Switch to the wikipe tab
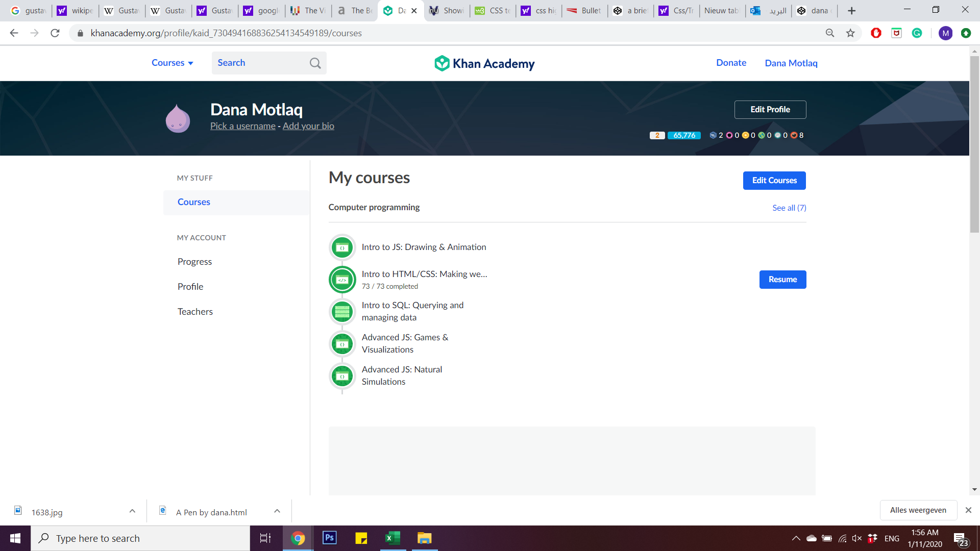The image size is (980, 551). 75,11
